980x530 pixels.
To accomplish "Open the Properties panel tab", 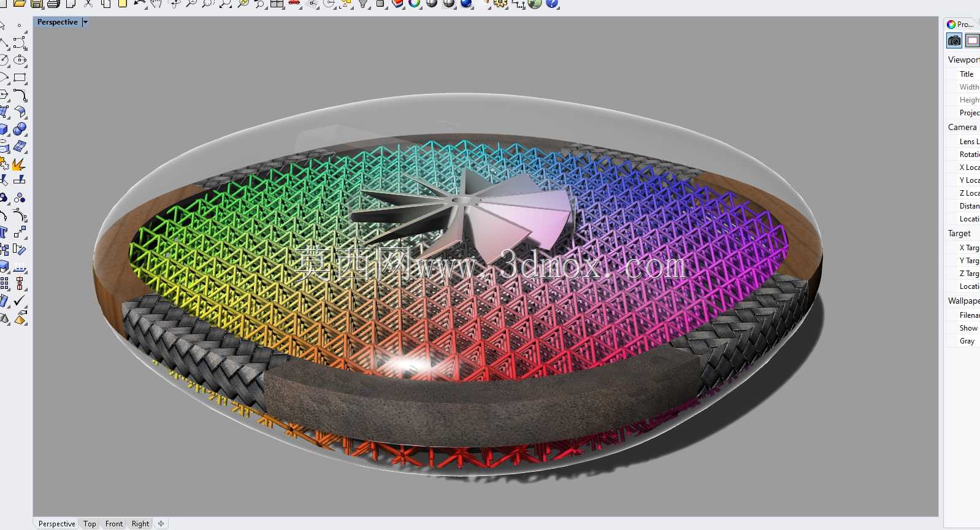I will 961,24.
